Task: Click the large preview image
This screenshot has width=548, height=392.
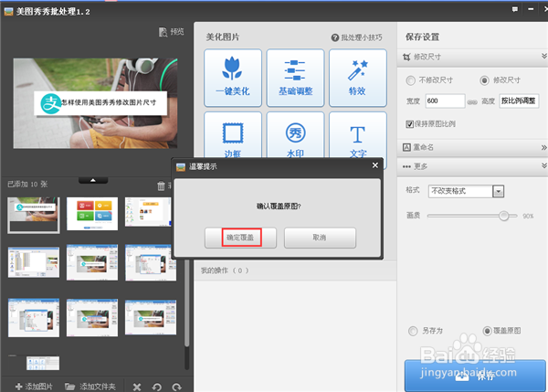Action: [95, 103]
